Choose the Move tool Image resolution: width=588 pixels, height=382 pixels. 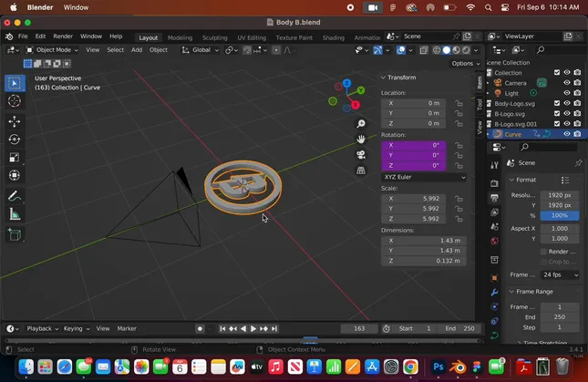point(15,121)
